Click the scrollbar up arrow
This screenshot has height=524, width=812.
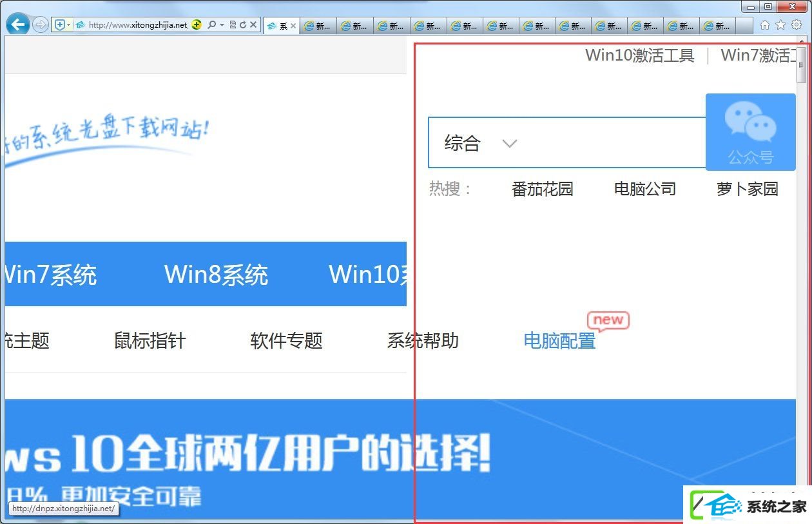point(802,41)
